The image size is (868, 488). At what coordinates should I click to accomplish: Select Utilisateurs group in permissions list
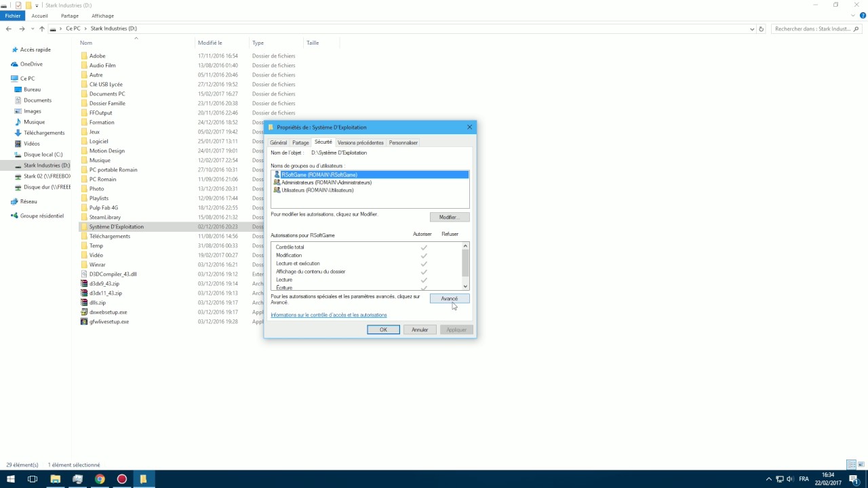(317, 190)
